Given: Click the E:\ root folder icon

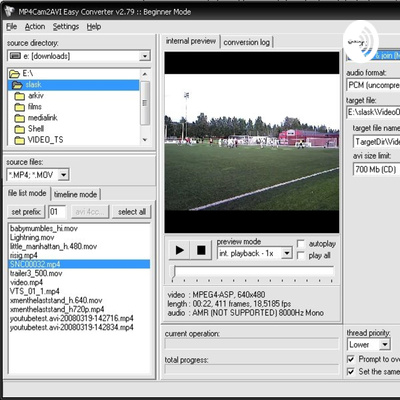Looking at the screenshot, I should pos(14,73).
